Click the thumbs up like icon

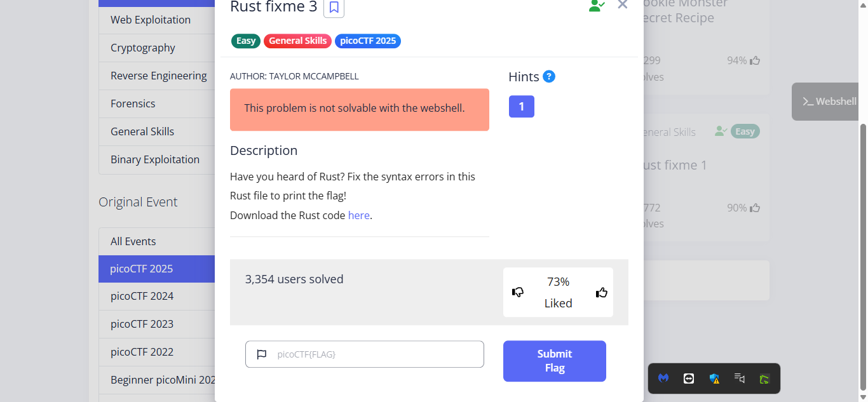click(601, 292)
